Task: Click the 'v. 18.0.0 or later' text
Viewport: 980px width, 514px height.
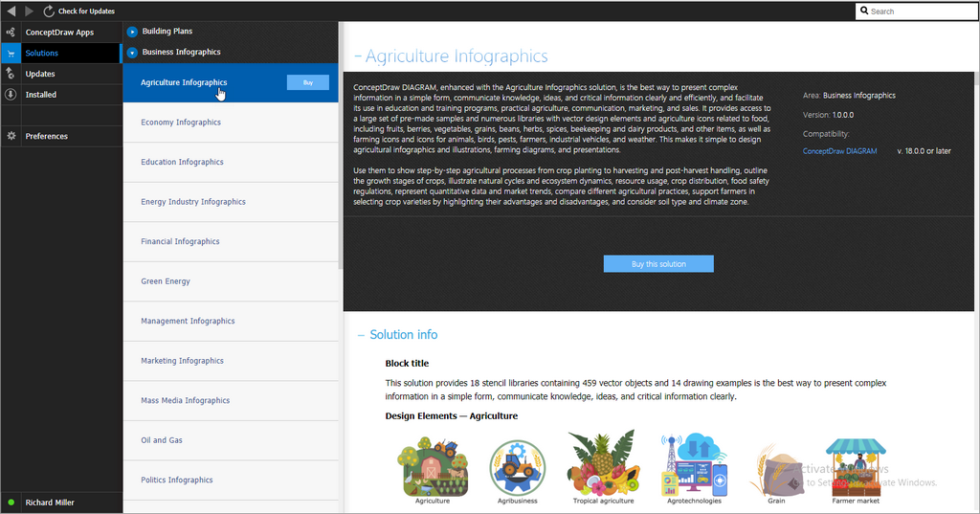Action: [x=924, y=150]
